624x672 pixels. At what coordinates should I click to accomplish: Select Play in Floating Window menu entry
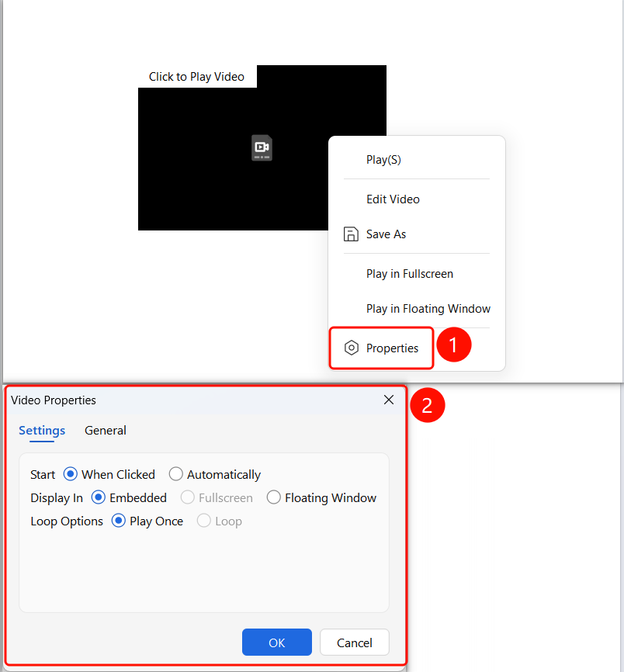pyautogui.click(x=428, y=309)
